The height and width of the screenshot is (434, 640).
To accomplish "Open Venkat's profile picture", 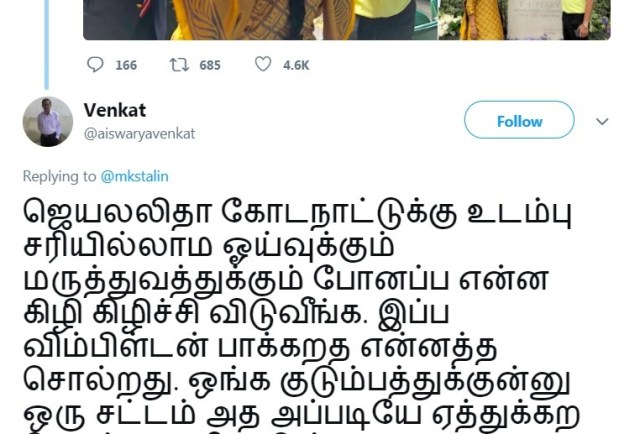I will click(x=48, y=122).
